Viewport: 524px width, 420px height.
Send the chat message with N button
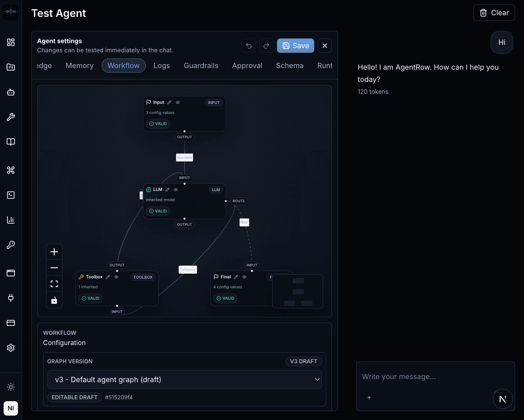coord(503,399)
